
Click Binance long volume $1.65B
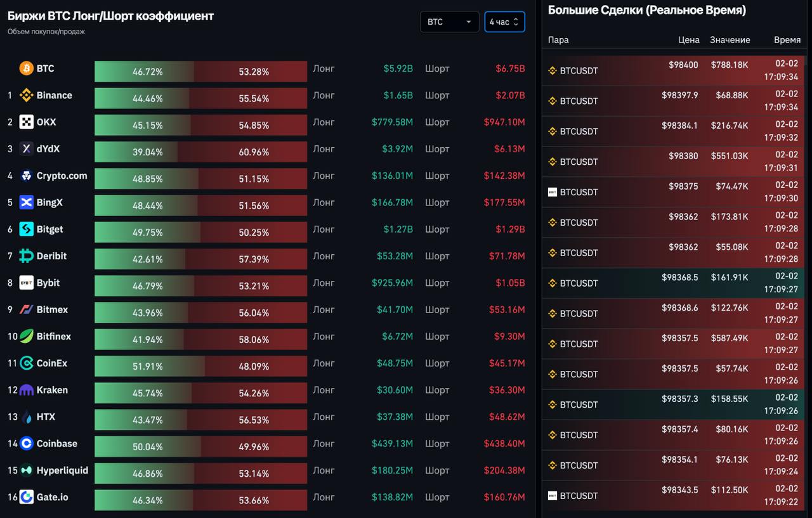398,95
